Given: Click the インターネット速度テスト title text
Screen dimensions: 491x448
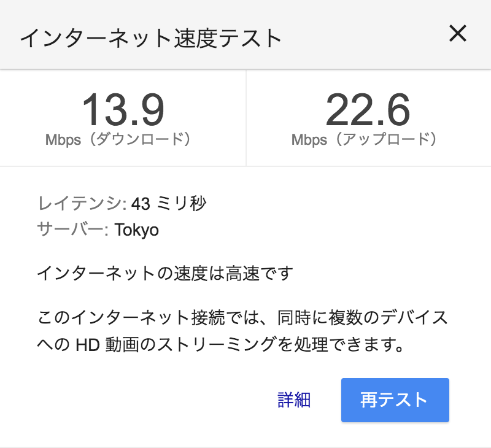Looking at the screenshot, I should 150,38.
